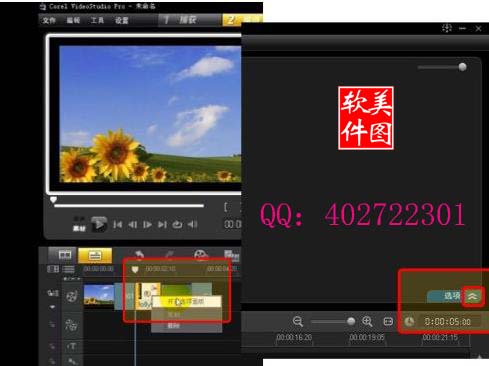Fit project in timeline window icon
The image size is (489, 366).
388,321
